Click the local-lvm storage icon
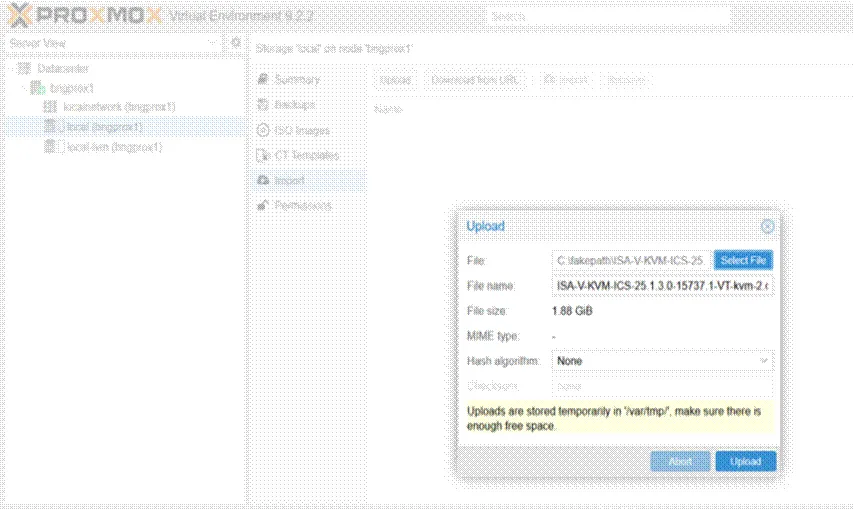 50,146
